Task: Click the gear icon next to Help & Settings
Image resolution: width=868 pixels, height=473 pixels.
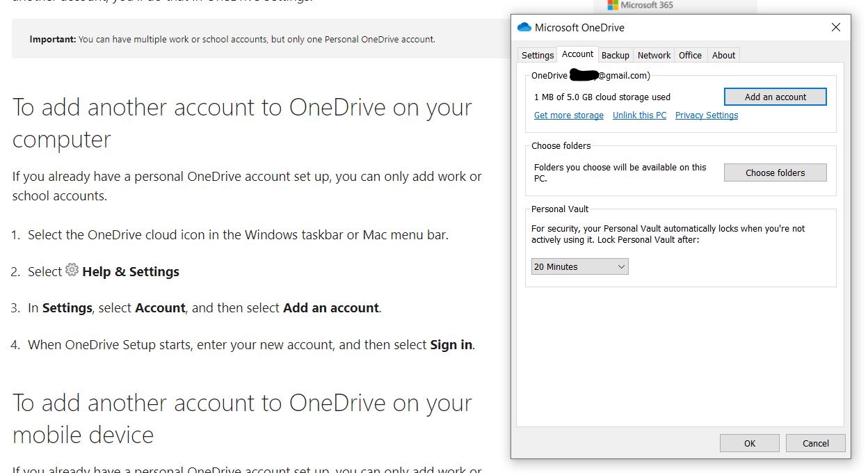Action: click(72, 270)
